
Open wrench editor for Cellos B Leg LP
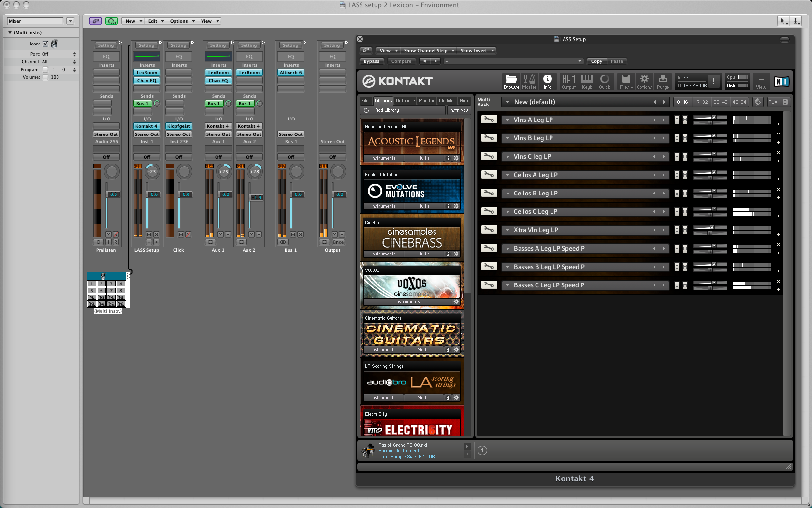[489, 193]
